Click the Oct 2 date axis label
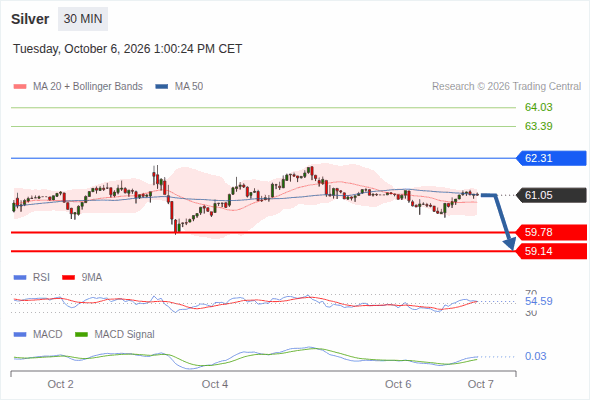The height and width of the screenshot is (400, 590). coord(60,384)
